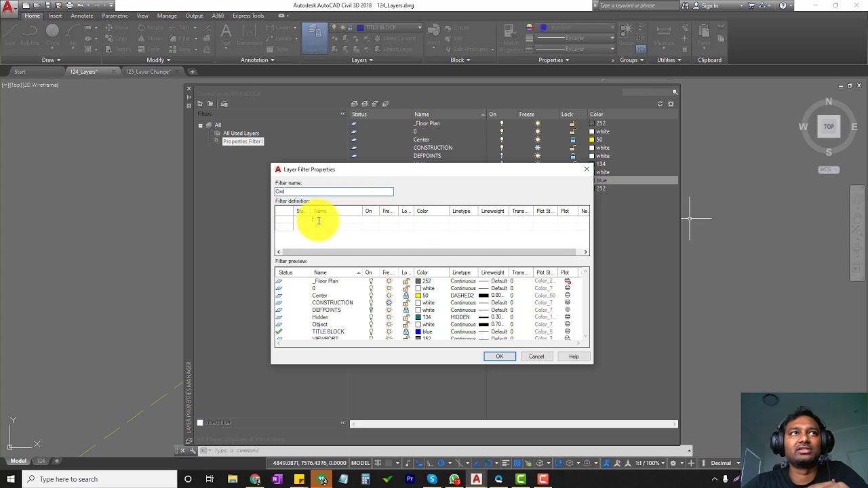Expand the Draw panel dropdown
Screen dimensions: 868x488
[x=51, y=60]
